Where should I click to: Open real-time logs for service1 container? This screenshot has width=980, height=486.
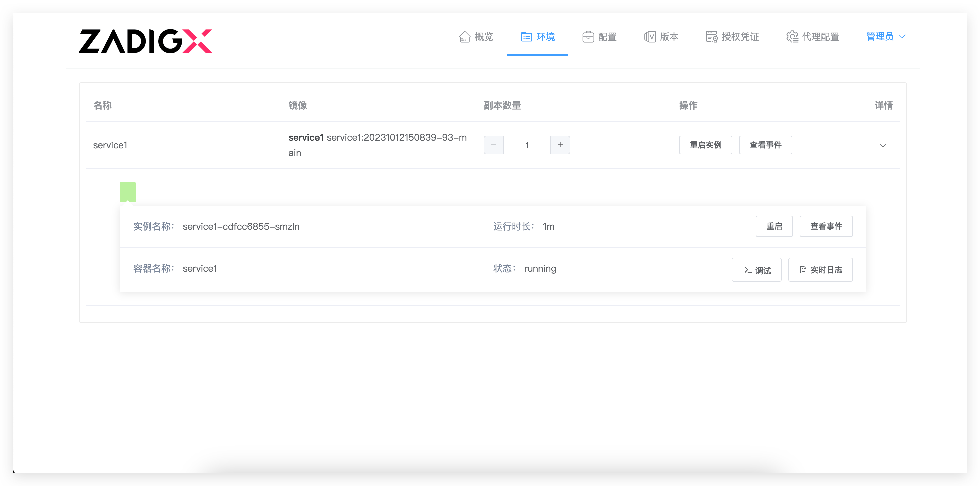[820, 270]
